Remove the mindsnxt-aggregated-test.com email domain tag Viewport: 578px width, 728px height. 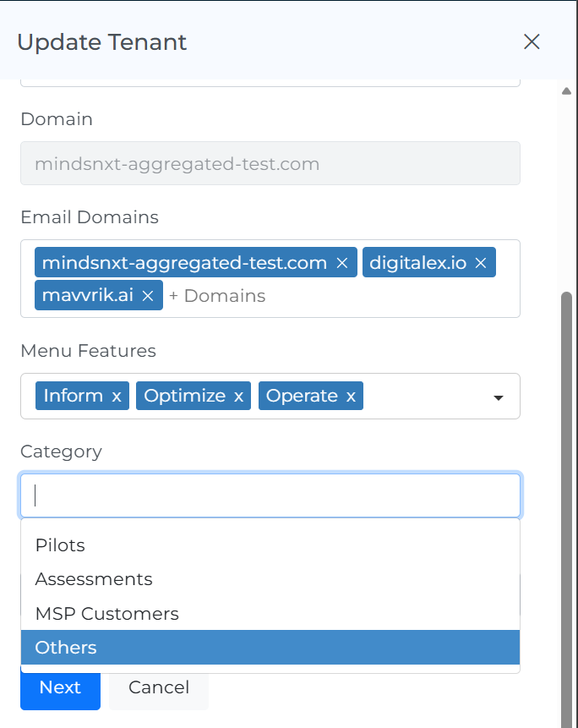(x=342, y=263)
